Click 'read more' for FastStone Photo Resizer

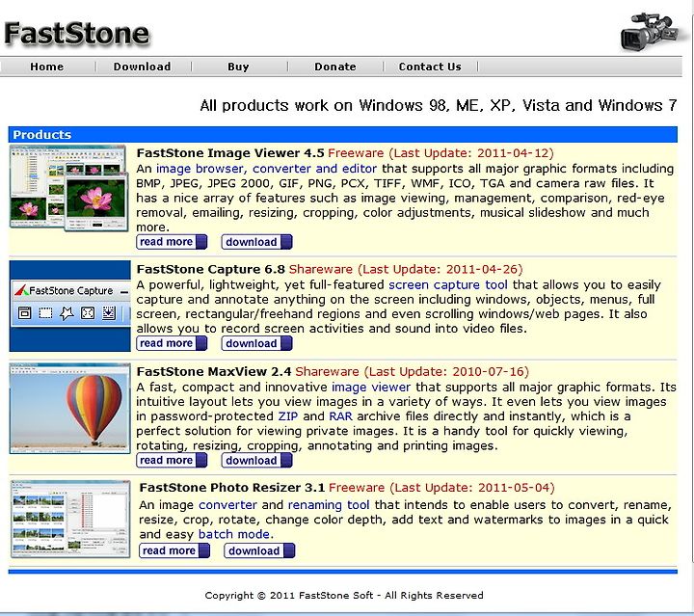(174, 550)
